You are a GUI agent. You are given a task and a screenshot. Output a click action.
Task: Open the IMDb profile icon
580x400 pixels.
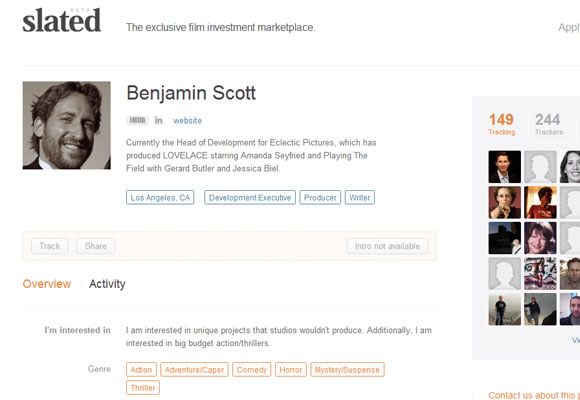(x=137, y=120)
